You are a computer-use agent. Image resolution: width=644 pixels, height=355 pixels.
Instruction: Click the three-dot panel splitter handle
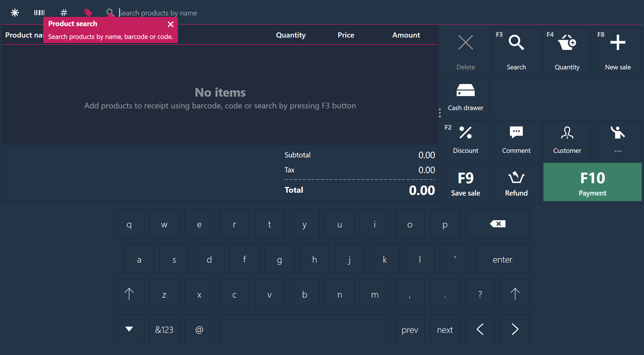pyautogui.click(x=440, y=113)
